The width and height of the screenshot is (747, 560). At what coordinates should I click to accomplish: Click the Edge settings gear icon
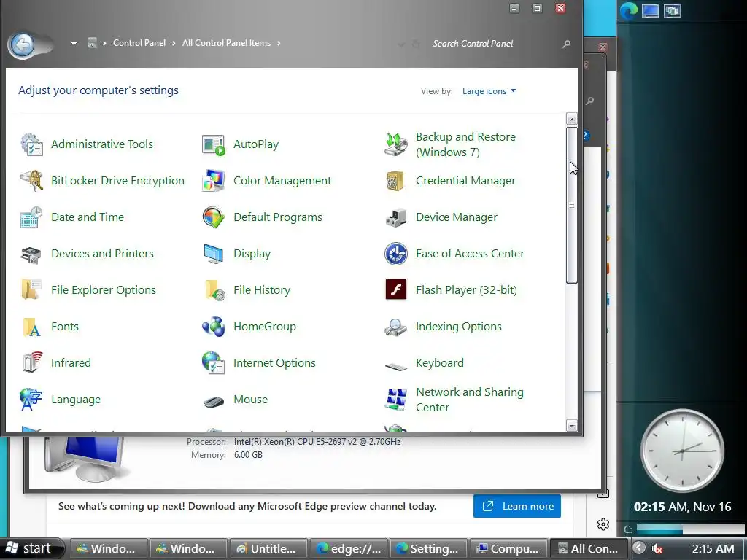tap(603, 524)
